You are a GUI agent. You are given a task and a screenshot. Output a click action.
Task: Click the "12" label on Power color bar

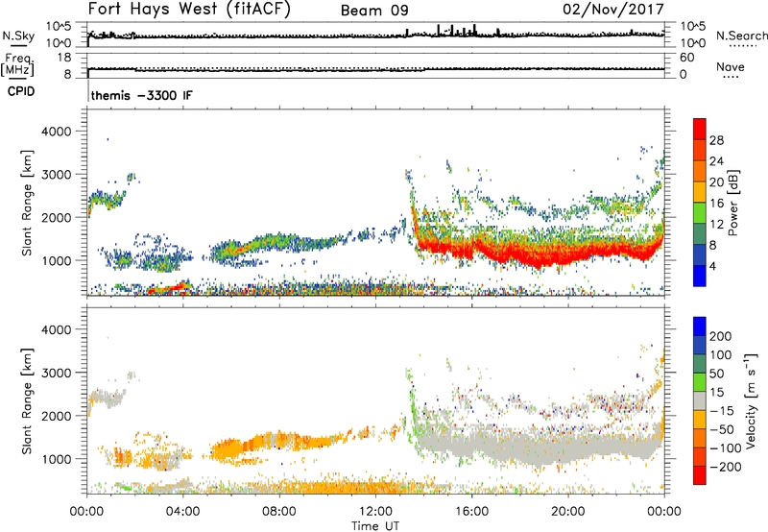716,225
